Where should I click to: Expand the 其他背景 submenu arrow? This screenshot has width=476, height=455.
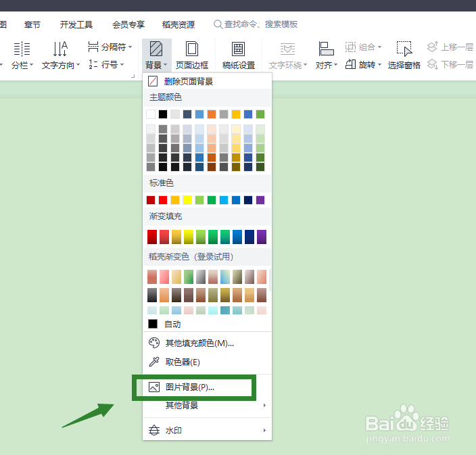tap(265, 405)
